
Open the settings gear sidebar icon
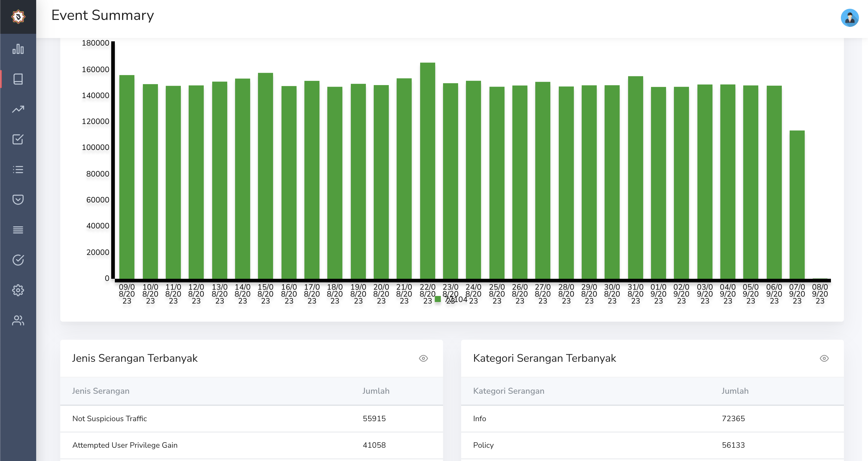(x=18, y=290)
